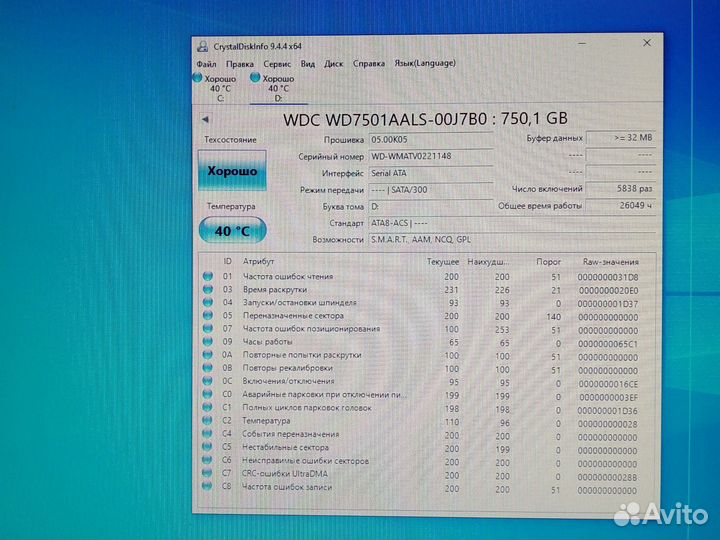Click status icon for attribute C4
Viewport: 720px width, 540px height.
pyautogui.click(x=208, y=433)
